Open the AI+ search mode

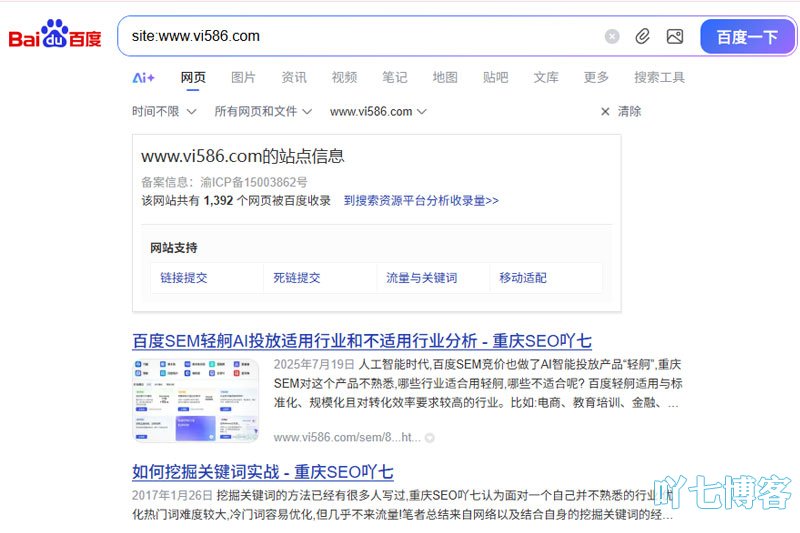143,78
